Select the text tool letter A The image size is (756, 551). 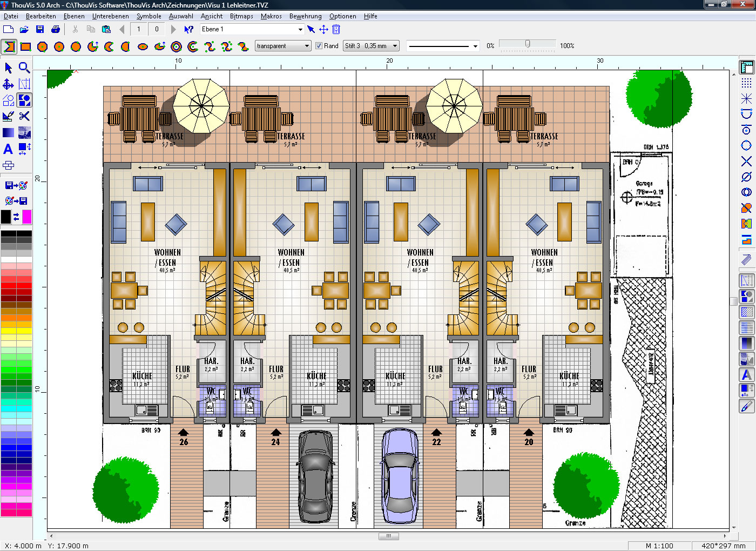(8, 149)
